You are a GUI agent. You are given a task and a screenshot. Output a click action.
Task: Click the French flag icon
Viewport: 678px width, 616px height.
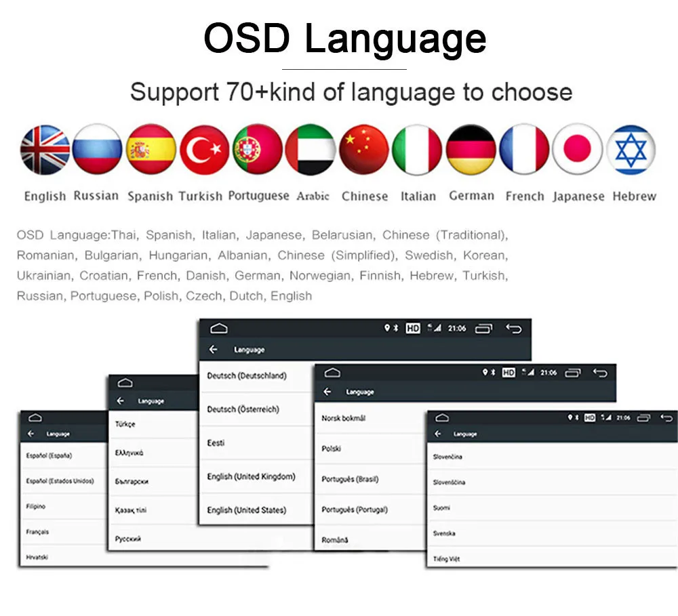524,149
